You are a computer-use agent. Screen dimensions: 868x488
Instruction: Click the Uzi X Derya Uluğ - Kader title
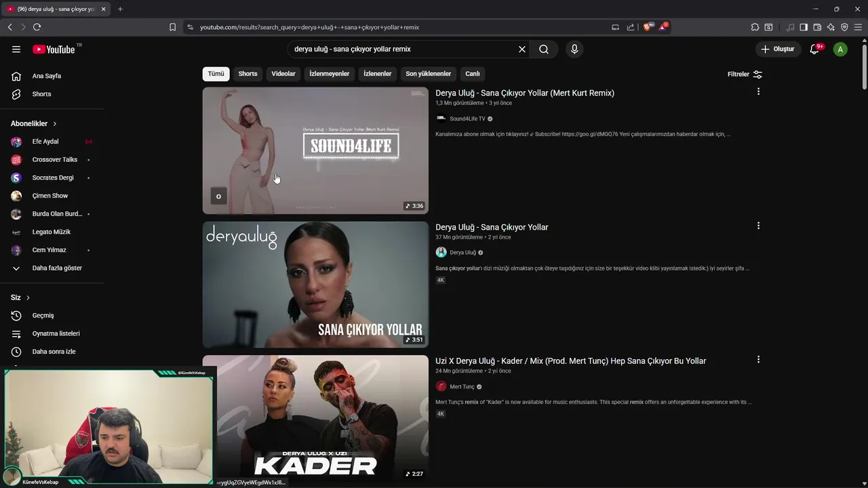(570, 361)
